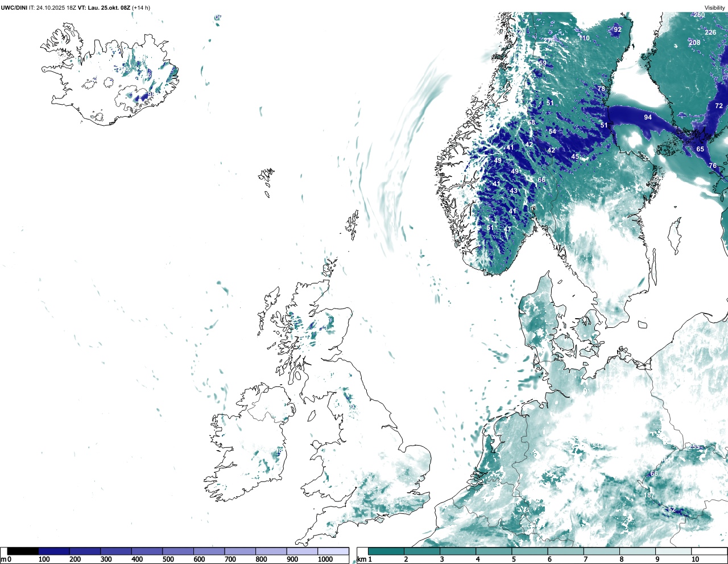Click the '65' value near the Åland islands
The height and width of the screenshot is (564, 728).
point(700,149)
